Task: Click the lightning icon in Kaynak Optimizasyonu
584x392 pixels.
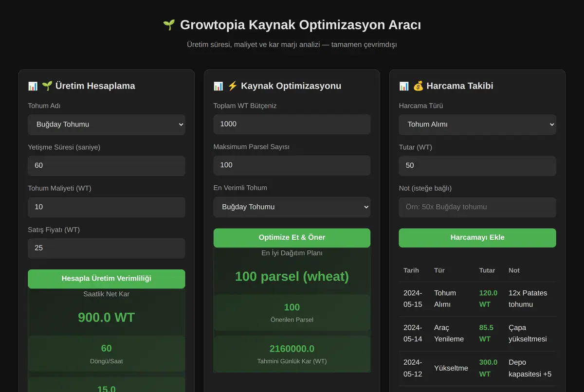Action: tap(233, 86)
